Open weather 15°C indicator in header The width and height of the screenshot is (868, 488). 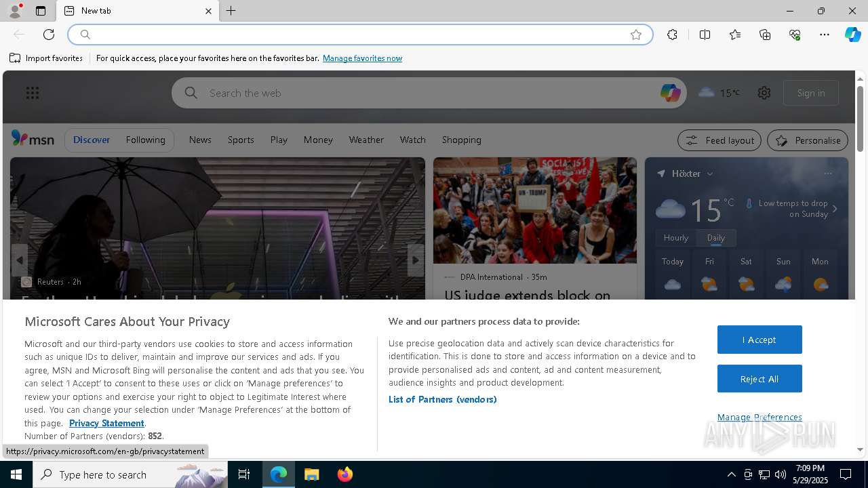pyautogui.click(x=719, y=93)
